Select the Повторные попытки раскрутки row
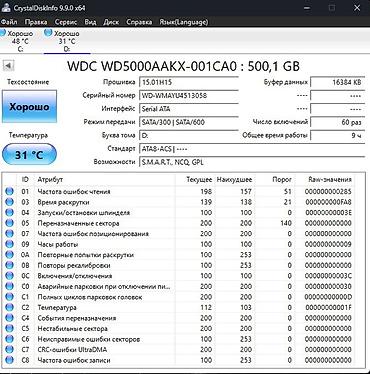The image size is (370, 374). [178, 255]
